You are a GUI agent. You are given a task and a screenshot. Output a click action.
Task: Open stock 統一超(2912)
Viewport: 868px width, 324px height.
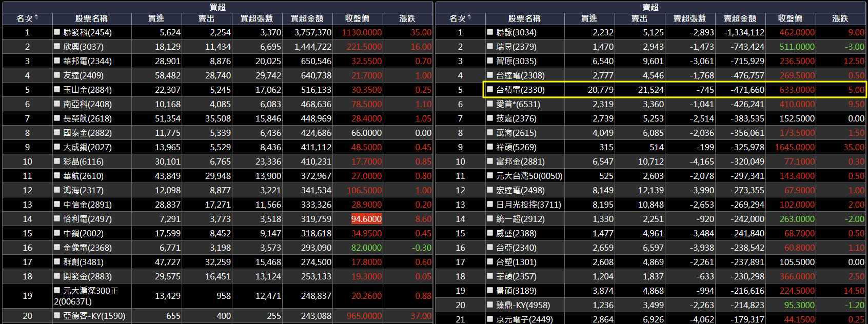(x=520, y=219)
